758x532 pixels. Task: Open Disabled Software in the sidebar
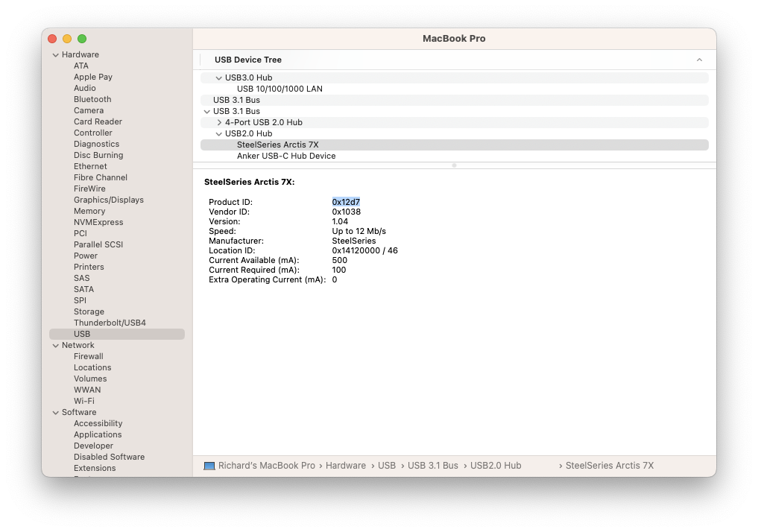(x=110, y=457)
